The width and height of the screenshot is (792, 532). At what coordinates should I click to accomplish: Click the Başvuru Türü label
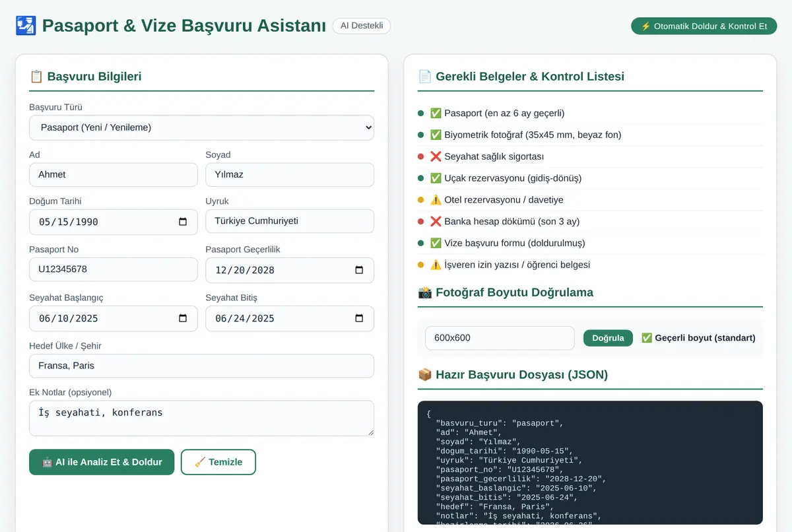pos(55,107)
